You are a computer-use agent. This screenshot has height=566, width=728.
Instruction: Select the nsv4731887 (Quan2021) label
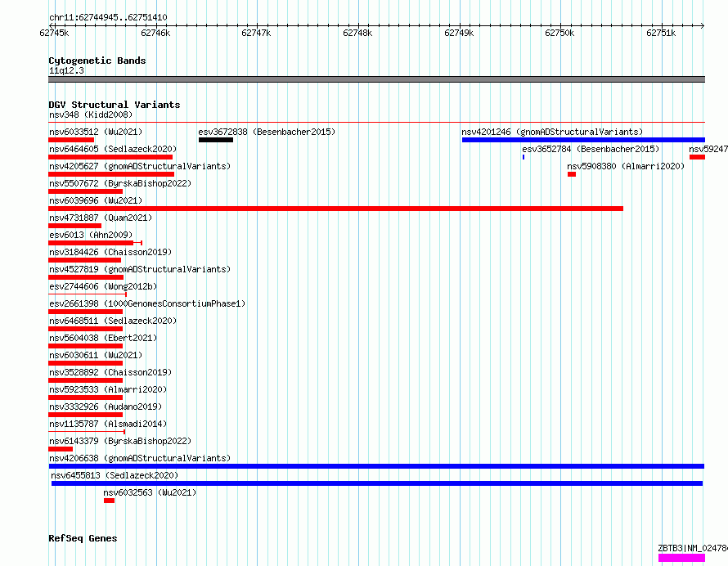click(x=101, y=218)
